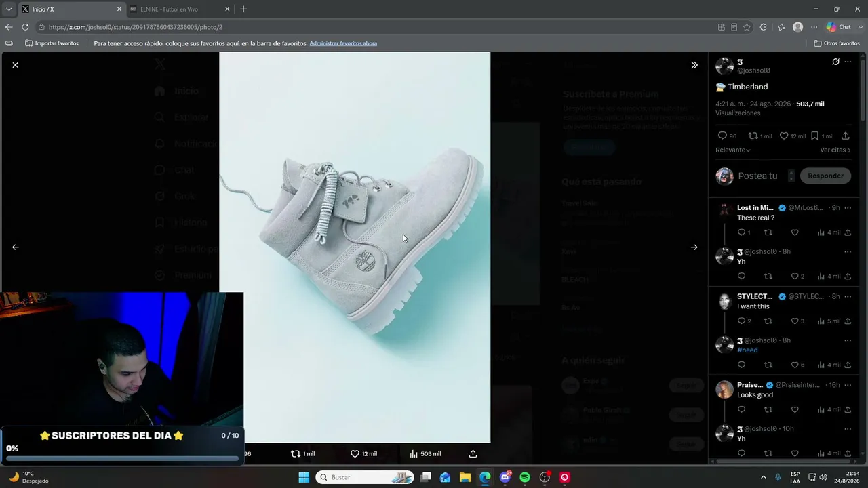Repost the 'I want this' reply
The width and height of the screenshot is (868, 488).
pyautogui.click(x=768, y=321)
